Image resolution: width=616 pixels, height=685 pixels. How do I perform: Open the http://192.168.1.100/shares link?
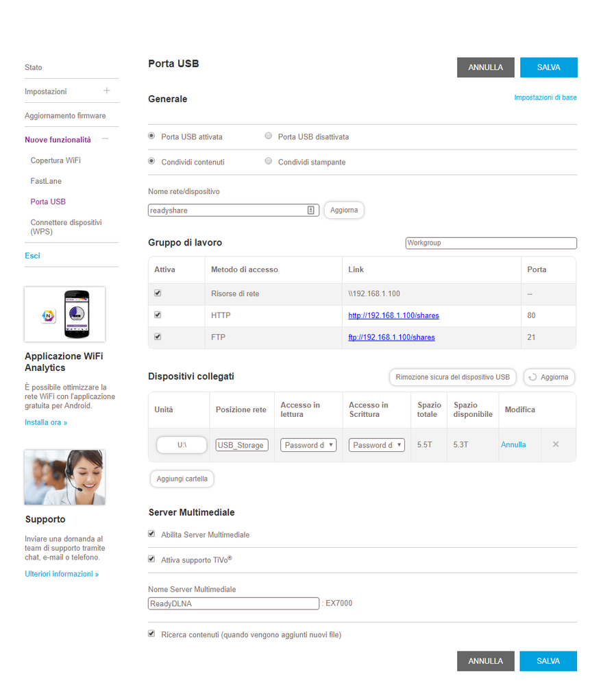[x=393, y=315]
